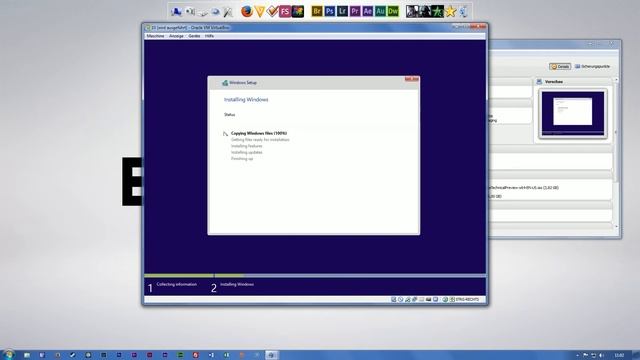640x360 pixels.
Task: Close the Windows Setup dialog
Action: pos(412,79)
